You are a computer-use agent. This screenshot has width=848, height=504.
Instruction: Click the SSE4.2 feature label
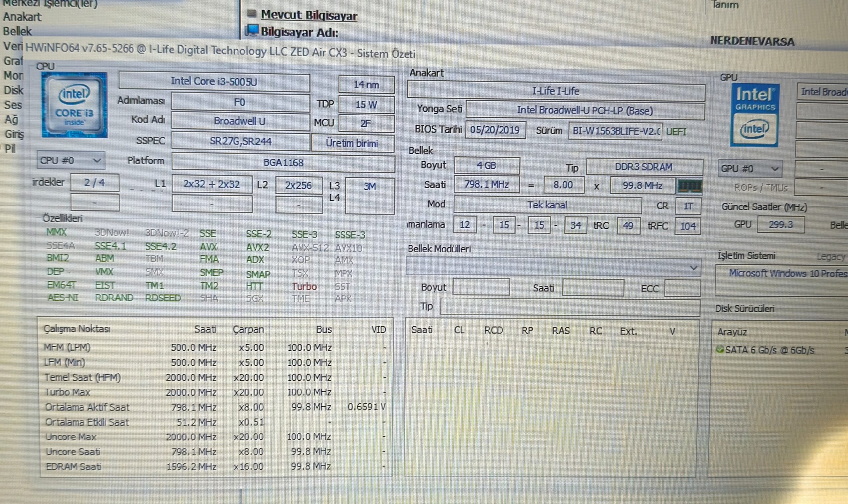(161, 246)
